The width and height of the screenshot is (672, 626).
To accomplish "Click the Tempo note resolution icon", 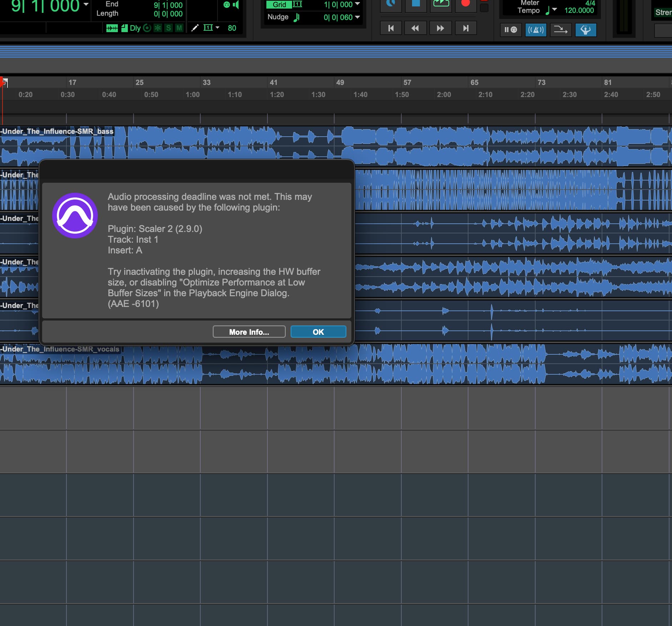I will point(547,10).
